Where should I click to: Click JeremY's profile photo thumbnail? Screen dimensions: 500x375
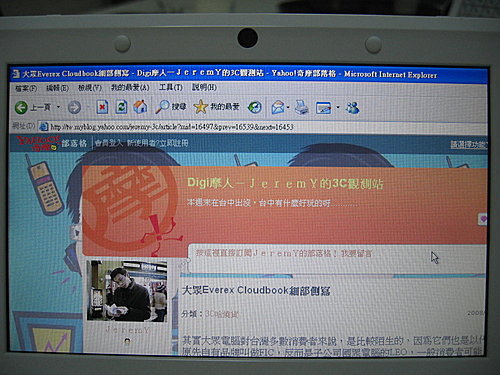click(x=127, y=291)
